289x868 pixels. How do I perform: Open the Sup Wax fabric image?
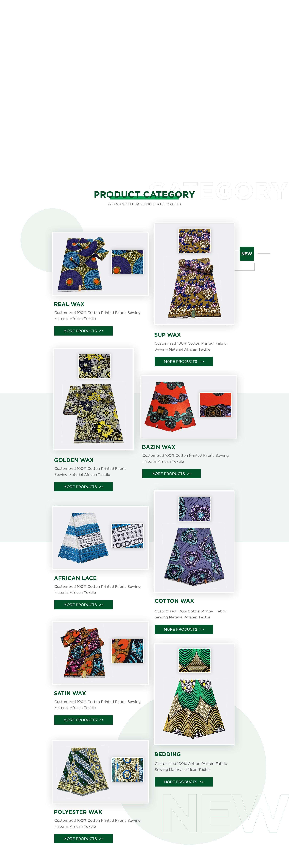[194, 274]
